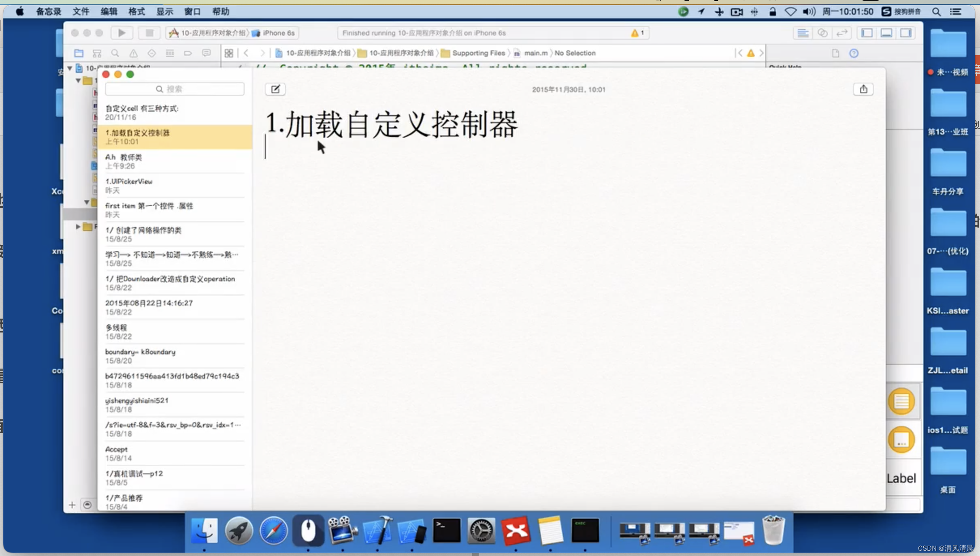Open Xcode symbol navigator icon
Screen dimensions: 980x556
(97, 53)
